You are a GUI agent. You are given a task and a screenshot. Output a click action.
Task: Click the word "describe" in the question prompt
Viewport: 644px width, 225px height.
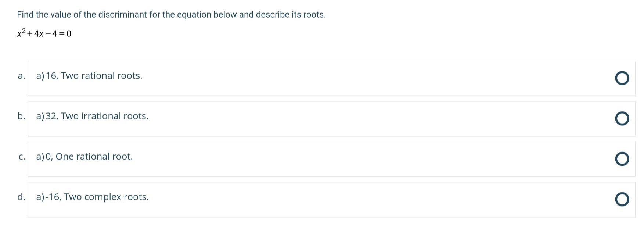click(273, 15)
